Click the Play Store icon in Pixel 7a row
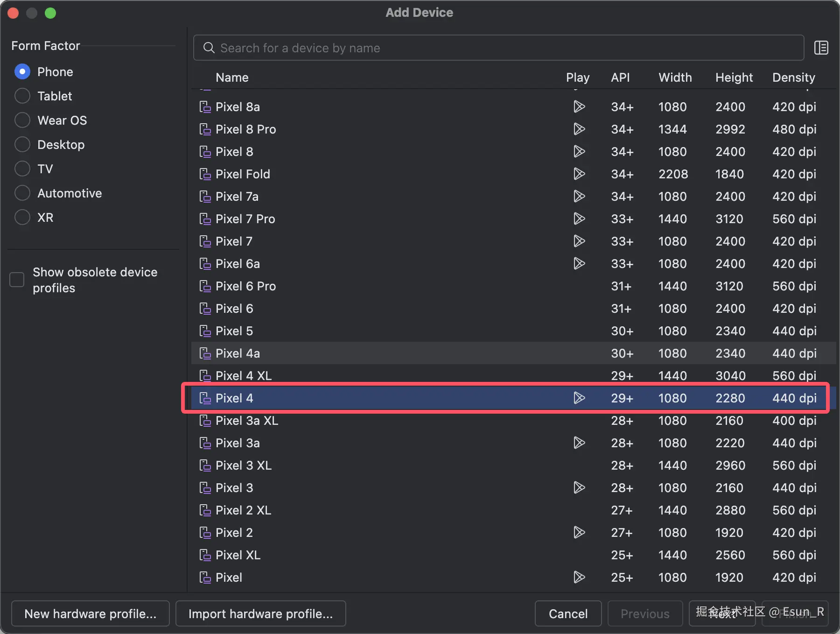The height and width of the screenshot is (634, 840). [x=579, y=197]
